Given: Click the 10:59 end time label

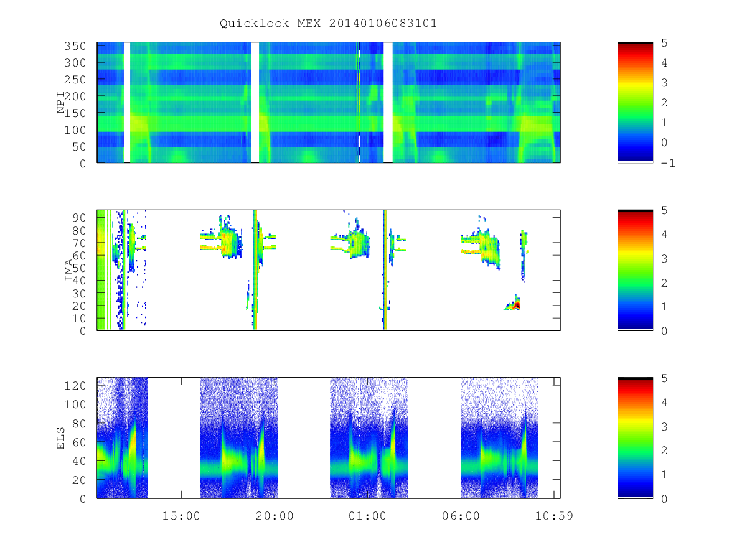Looking at the screenshot, I should click(554, 516).
